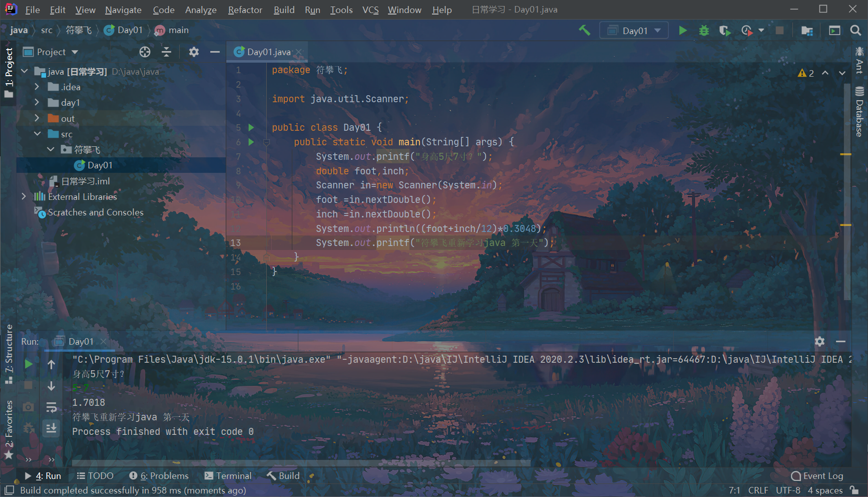
Task: Click the 4: Run tool window button
Action: [43, 476]
